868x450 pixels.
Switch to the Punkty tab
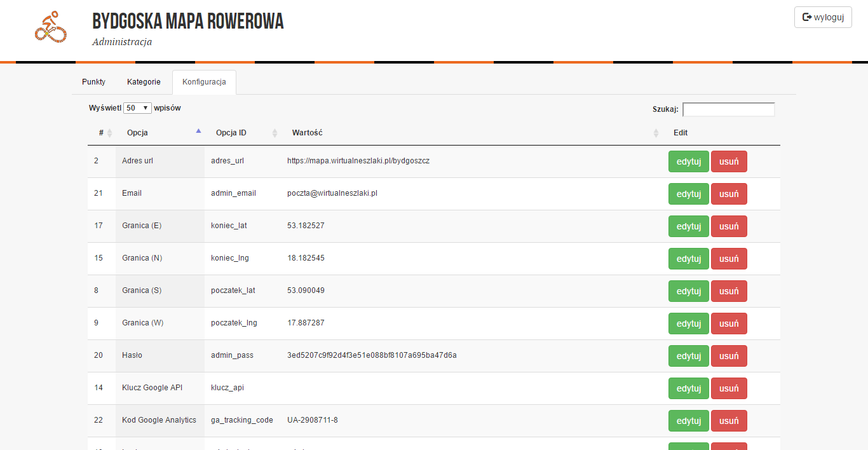(x=93, y=82)
